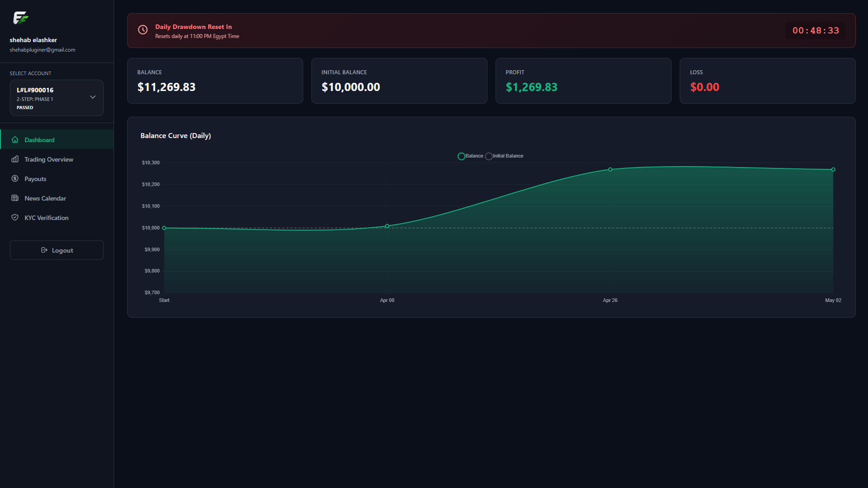Expand the account selector chevron
Screen dimensions: 868x488
pos(93,97)
